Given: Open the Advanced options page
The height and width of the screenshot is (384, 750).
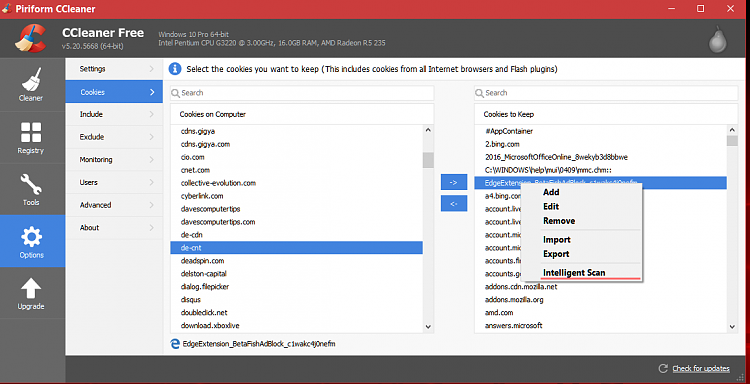Looking at the screenshot, I should (114, 205).
